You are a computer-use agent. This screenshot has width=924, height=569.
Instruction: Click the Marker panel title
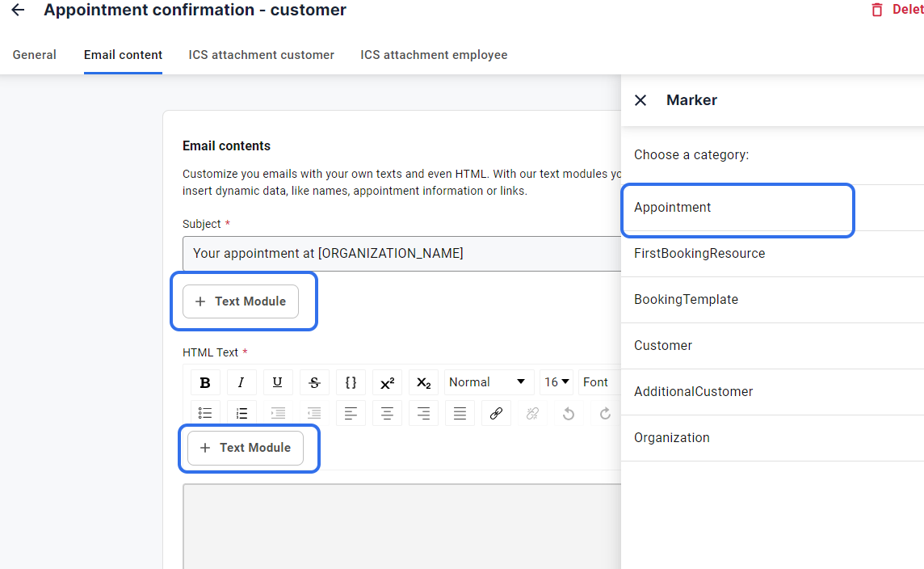(x=691, y=100)
